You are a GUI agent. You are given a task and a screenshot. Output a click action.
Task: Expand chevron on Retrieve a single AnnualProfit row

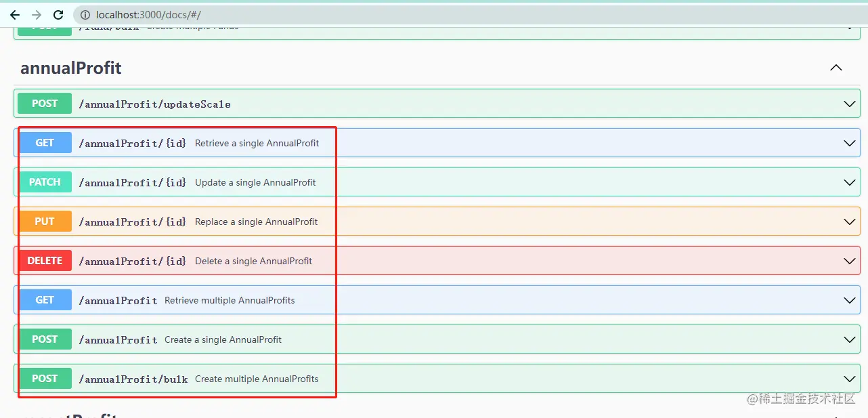[850, 144]
